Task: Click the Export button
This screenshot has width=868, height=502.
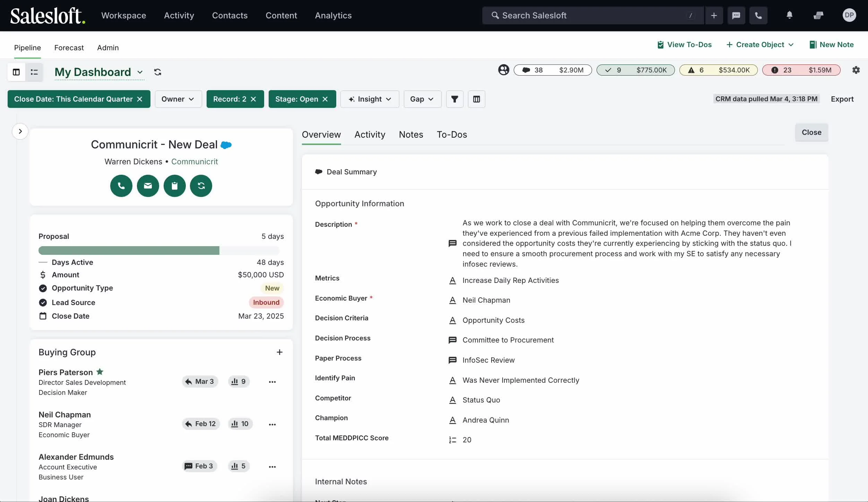Action: [842, 99]
